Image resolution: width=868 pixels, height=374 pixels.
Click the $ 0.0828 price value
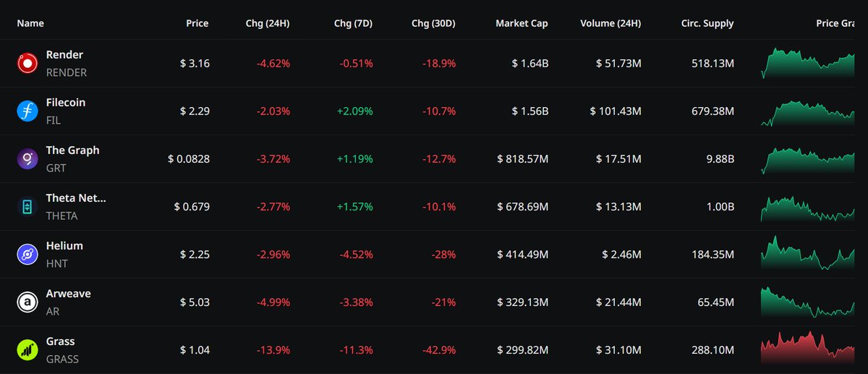pos(189,159)
